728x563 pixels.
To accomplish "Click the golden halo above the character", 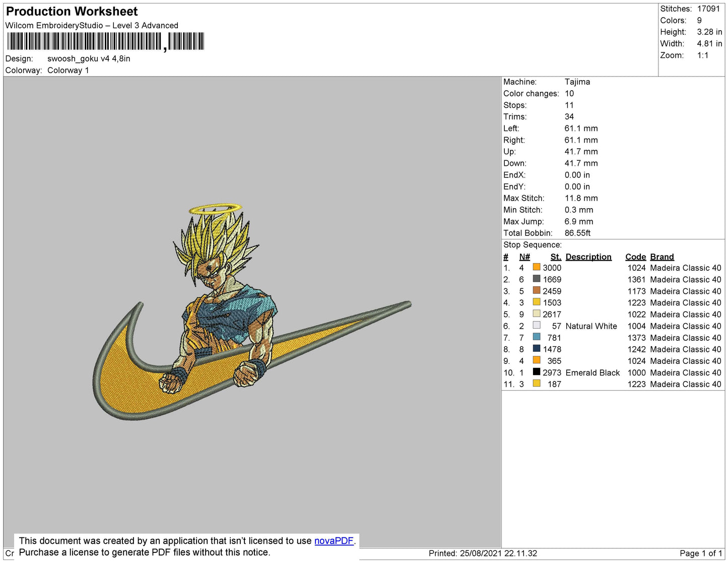I will [x=215, y=208].
